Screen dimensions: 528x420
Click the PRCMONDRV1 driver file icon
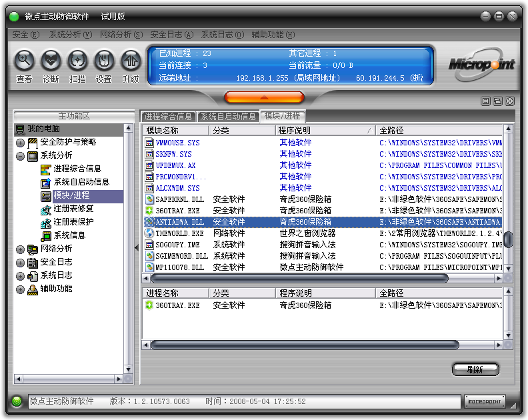(x=149, y=177)
